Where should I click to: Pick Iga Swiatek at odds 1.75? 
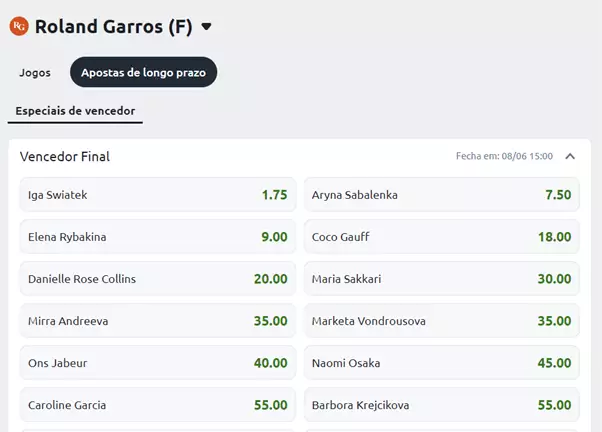158,195
